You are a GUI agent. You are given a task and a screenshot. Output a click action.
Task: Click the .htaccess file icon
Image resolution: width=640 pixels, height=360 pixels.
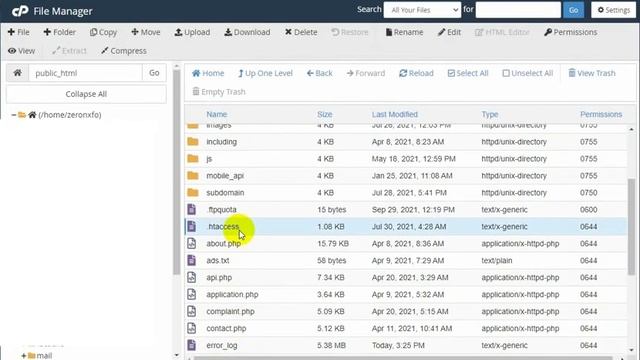pyautogui.click(x=191, y=227)
